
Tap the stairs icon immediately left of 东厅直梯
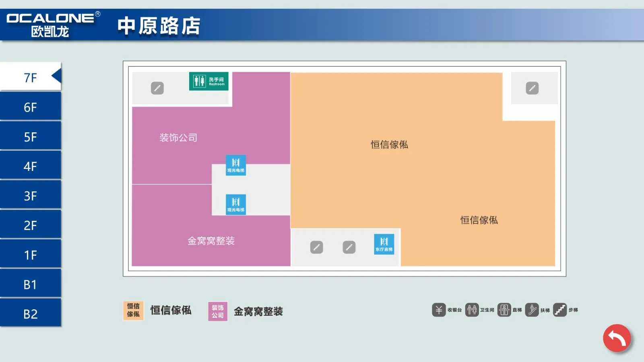click(x=349, y=247)
